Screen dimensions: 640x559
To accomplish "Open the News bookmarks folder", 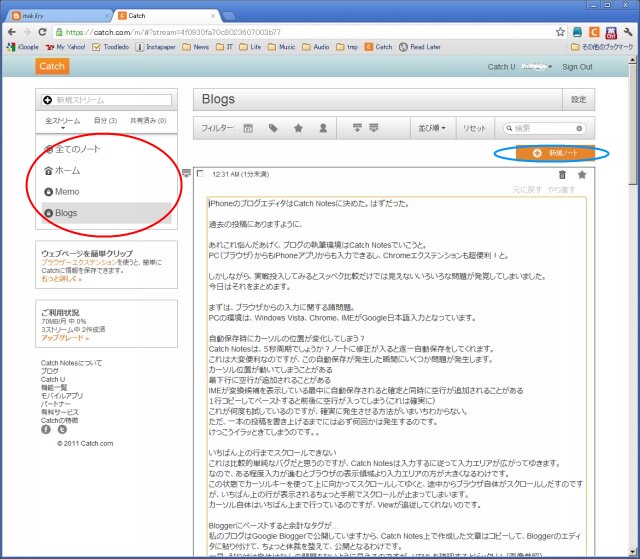I will [x=196, y=47].
